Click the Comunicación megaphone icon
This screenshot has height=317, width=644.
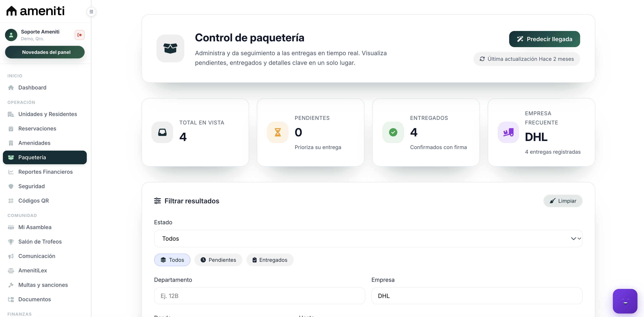11,256
